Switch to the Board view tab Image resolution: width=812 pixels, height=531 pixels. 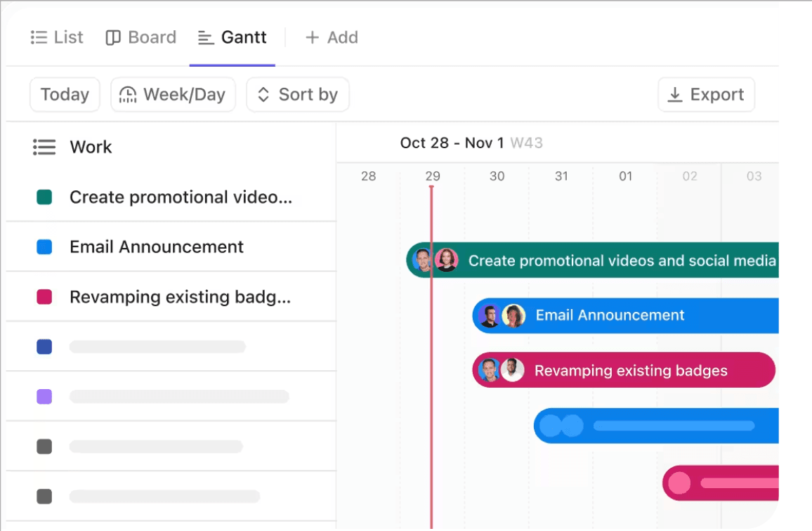point(141,37)
